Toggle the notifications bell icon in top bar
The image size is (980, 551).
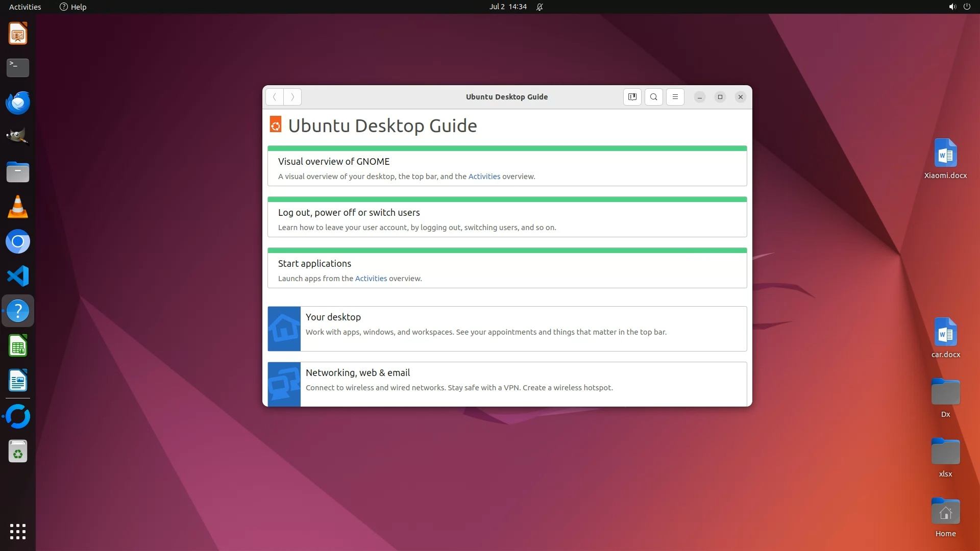(540, 7)
